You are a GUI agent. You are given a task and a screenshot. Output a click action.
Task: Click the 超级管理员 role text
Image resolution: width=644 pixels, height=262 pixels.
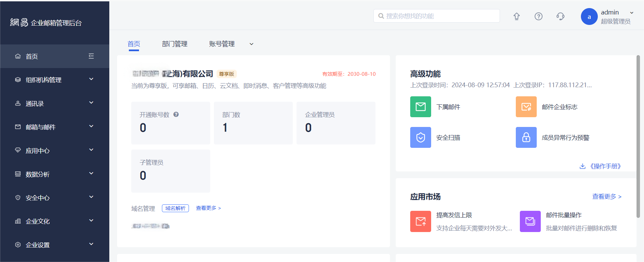[616, 21]
